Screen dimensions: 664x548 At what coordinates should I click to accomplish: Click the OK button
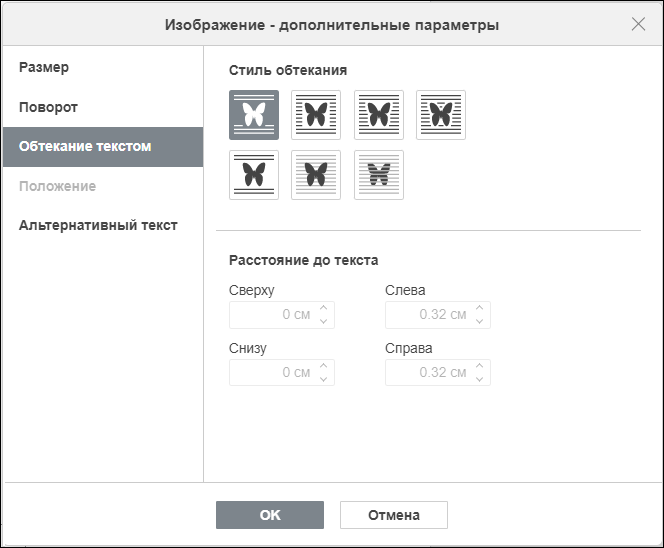(270, 515)
